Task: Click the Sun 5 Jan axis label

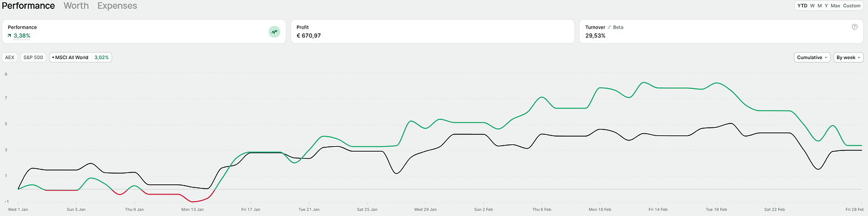Action: click(x=77, y=209)
